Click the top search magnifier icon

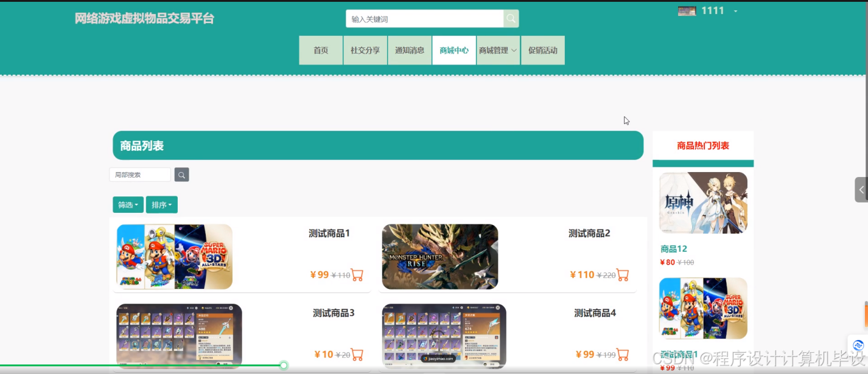(x=511, y=19)
